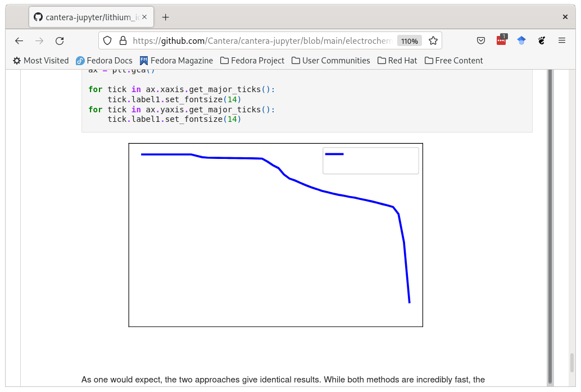Reset page zoom via the 110% indicator
581x392 pixels.
[410, 40]
